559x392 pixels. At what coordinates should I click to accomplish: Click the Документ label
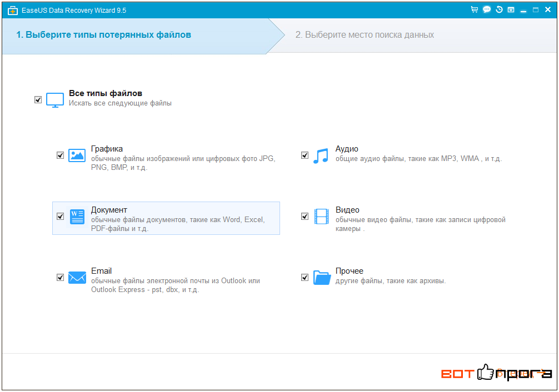pyautogui.click(x=109, y=209)
